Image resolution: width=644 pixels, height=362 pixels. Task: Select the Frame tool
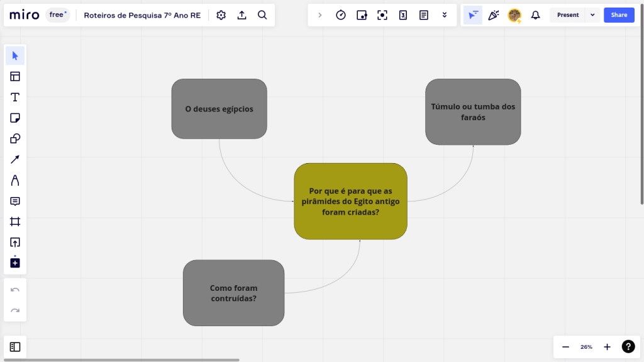pos(15,222)
